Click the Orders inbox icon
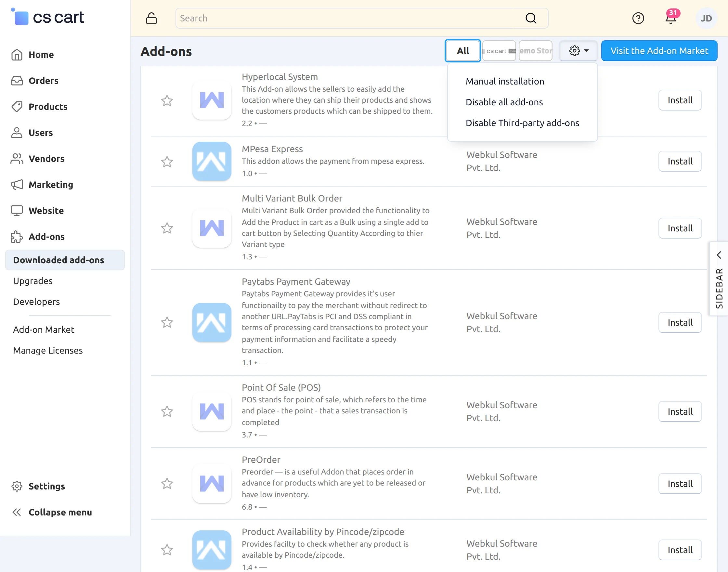The height and width of the screenshot is (572, 728). click(x=17, y=81)
